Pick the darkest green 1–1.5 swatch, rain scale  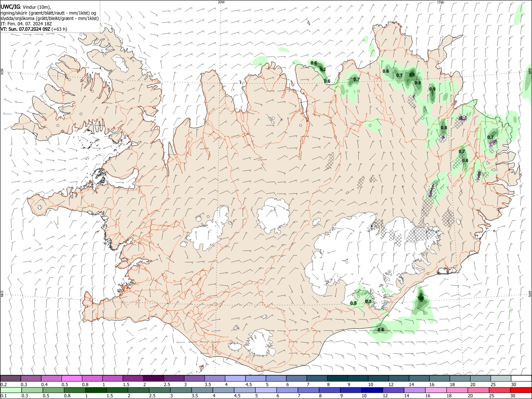96,390
